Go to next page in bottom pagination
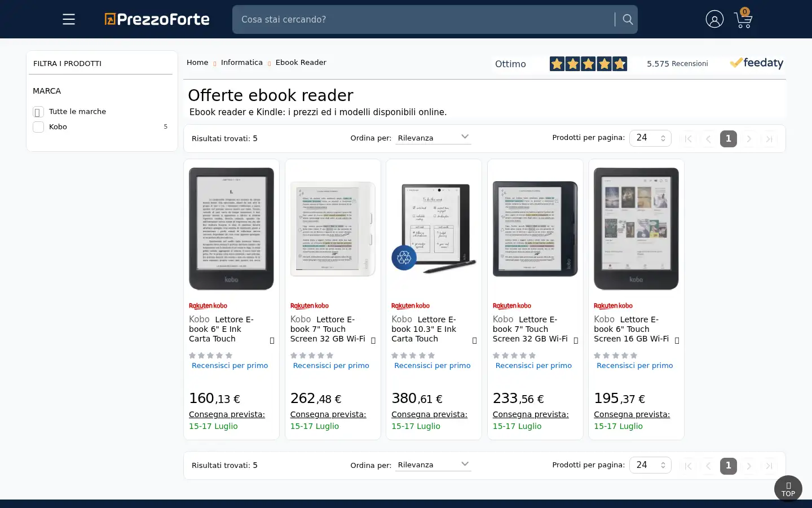This screenshot has height=508, width=812. pyautogui.click(x=749, y=466)
